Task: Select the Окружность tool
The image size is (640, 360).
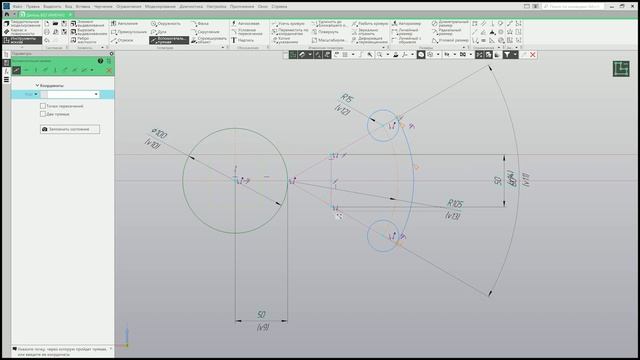Action: pos(165,24)
